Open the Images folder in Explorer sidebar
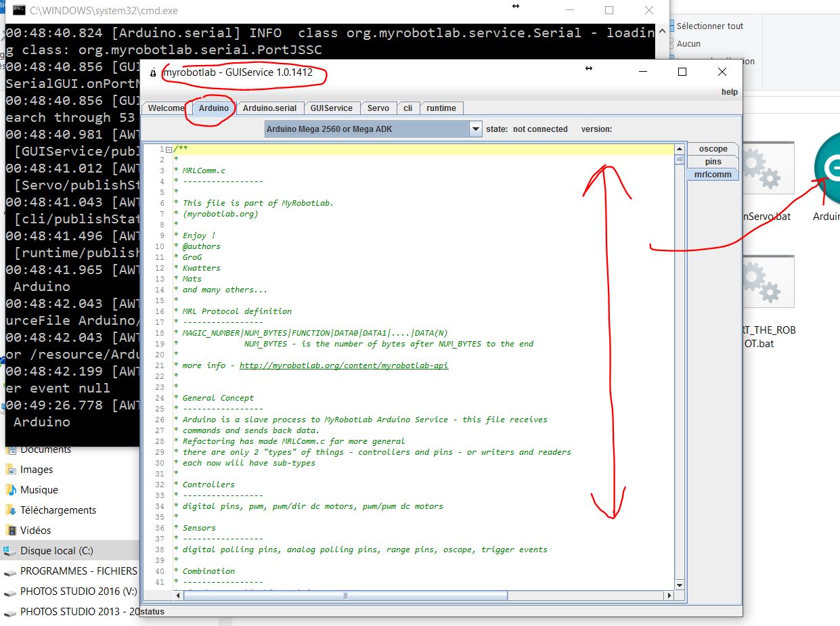The image size is (840, 626). (x=37, y=470)
